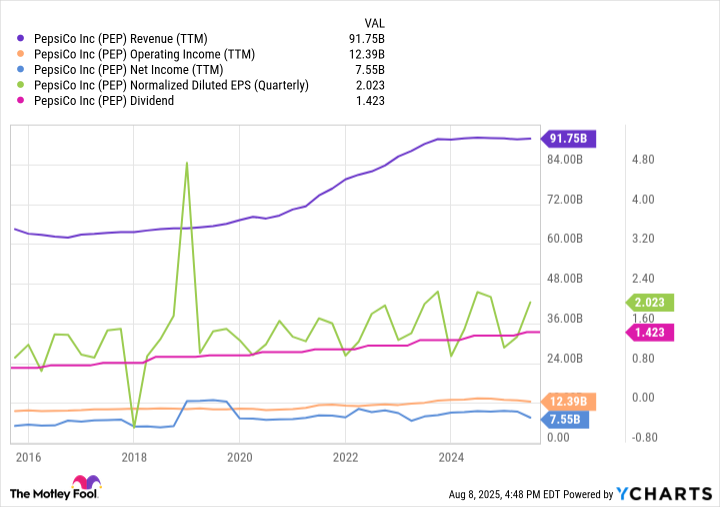Click the 3.20 right-axis label
720x507 pixels.
coord(643,239)
